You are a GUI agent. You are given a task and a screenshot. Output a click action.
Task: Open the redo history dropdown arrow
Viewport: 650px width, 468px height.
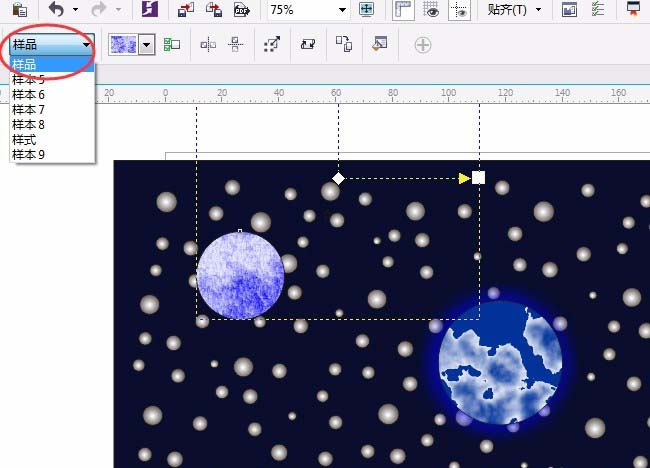[x=118, y=9]
